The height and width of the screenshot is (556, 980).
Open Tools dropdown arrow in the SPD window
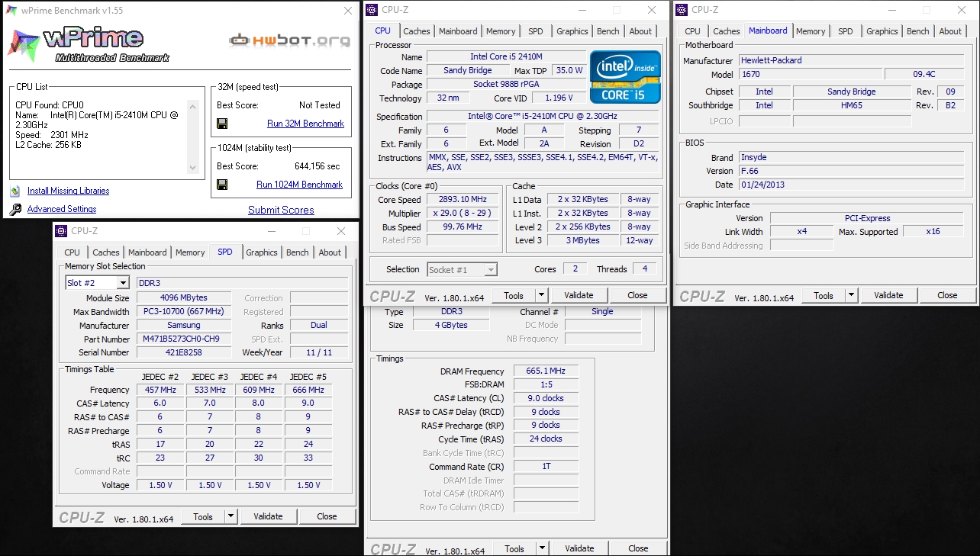pos(230,516)
